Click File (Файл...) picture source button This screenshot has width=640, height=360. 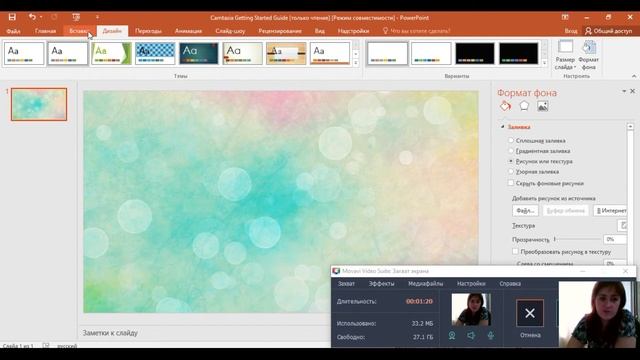[525, 211]
